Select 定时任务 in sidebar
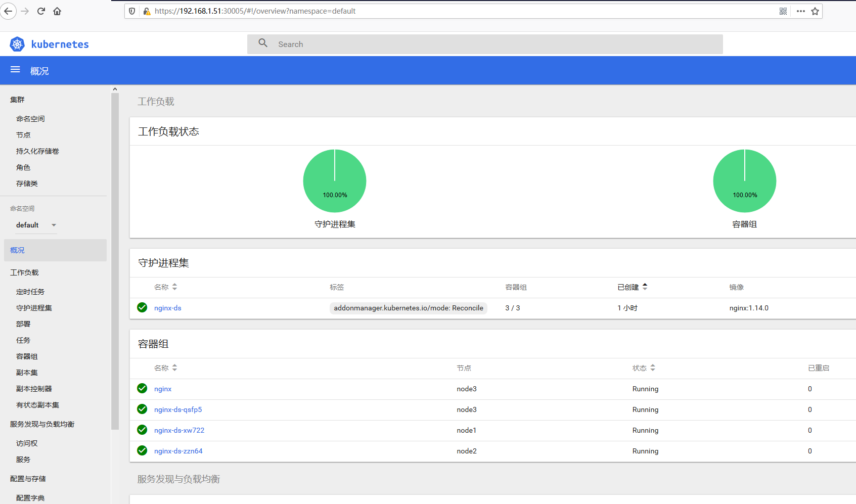This screenshot has height=504, width=856. click(30, 292)
